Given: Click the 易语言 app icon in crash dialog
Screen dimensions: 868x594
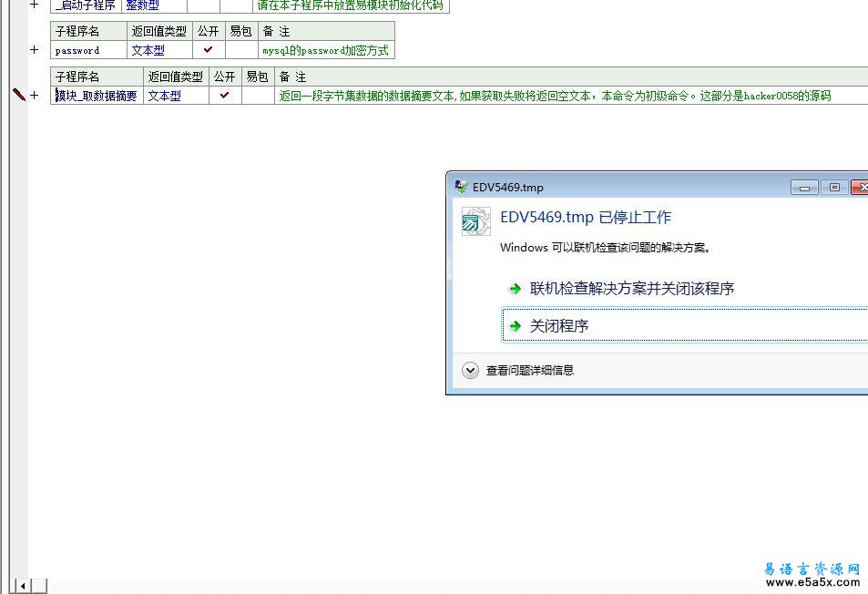Looking at the screenshot, I should tap(476, 221).
